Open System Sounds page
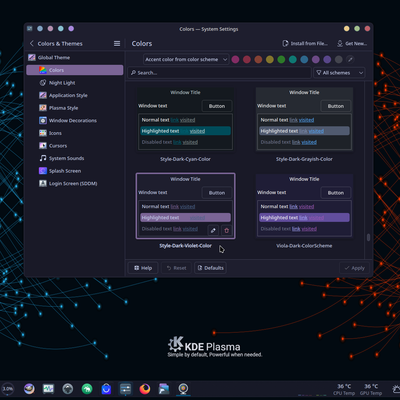The width and height of the screenshot is (400, 400). (75, 158)
